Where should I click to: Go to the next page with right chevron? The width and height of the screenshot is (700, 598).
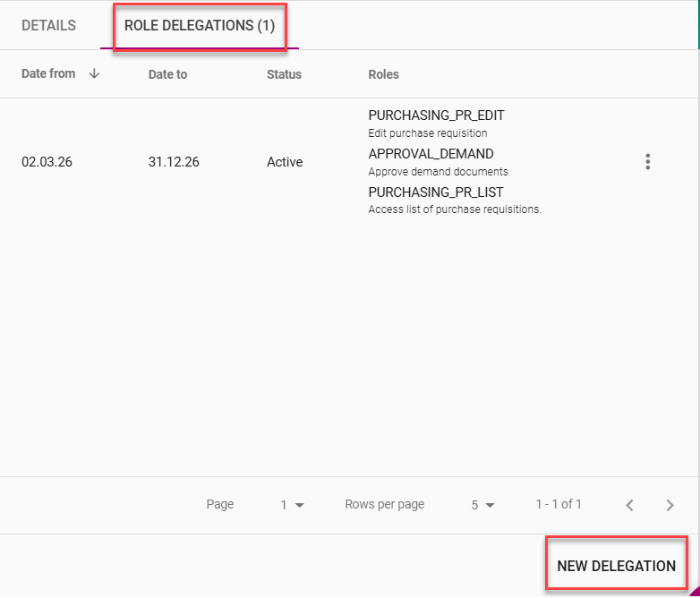click(x=670, y=506)
